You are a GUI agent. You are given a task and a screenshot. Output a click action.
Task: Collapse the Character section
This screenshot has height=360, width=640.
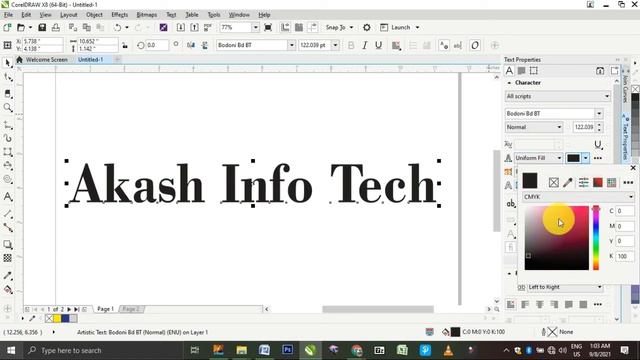pyautogui.click(x=509, y=82)
